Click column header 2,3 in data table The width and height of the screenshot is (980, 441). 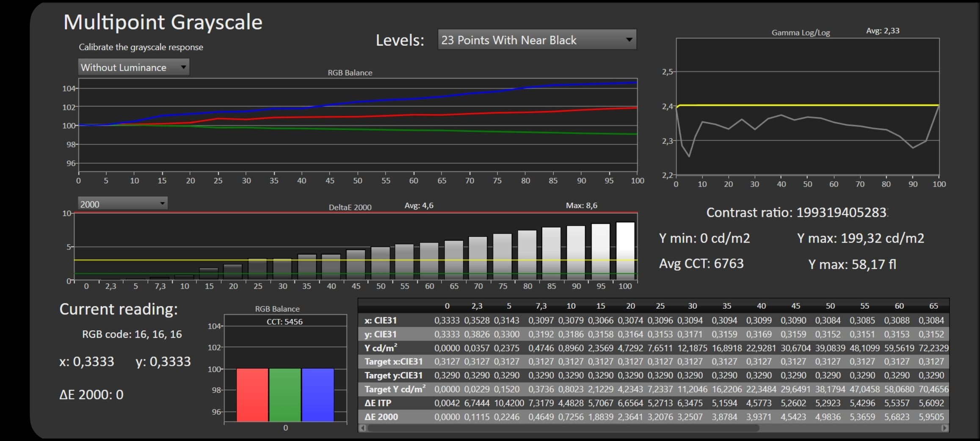tap(477, 306)
